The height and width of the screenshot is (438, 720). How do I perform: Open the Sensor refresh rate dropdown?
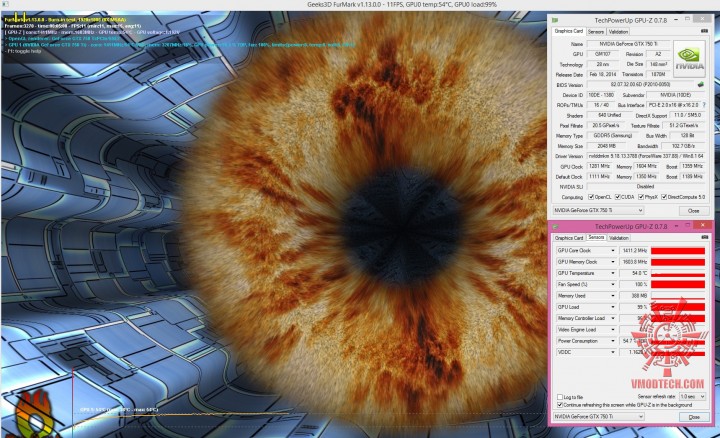coord(692,396)
